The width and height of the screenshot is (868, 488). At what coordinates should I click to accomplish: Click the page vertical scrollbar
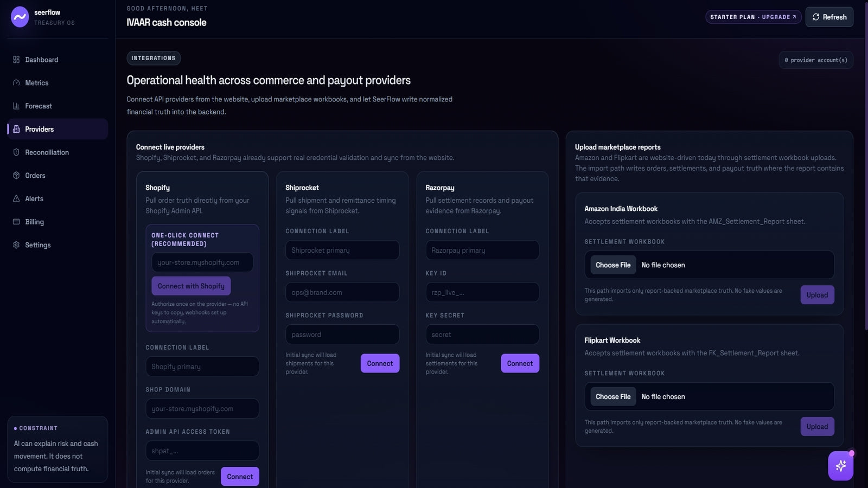coord(866,165)
